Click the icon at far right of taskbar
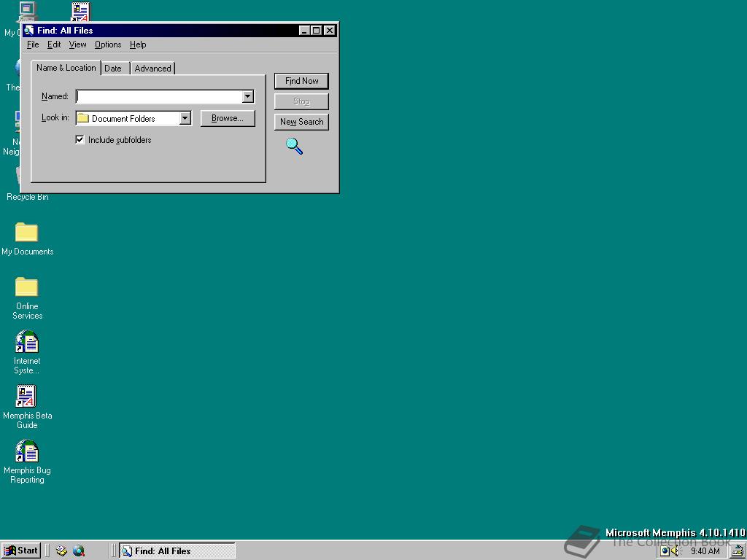 click(x=739, y=551)
